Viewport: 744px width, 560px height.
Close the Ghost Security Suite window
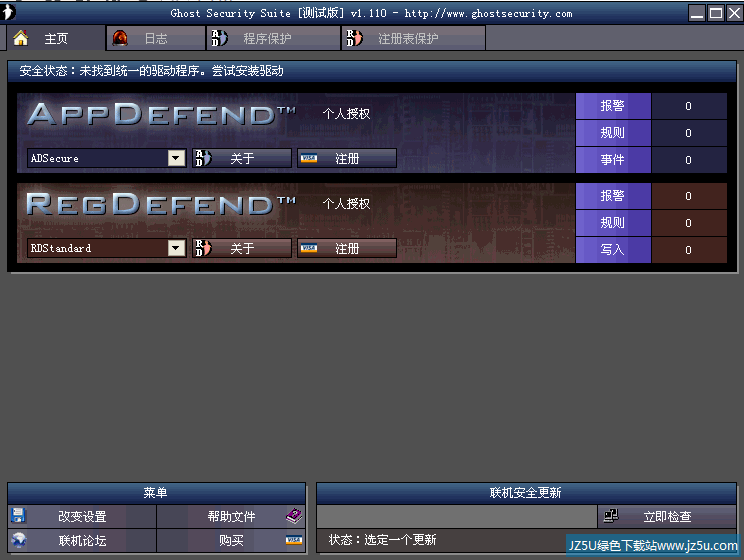734,13
